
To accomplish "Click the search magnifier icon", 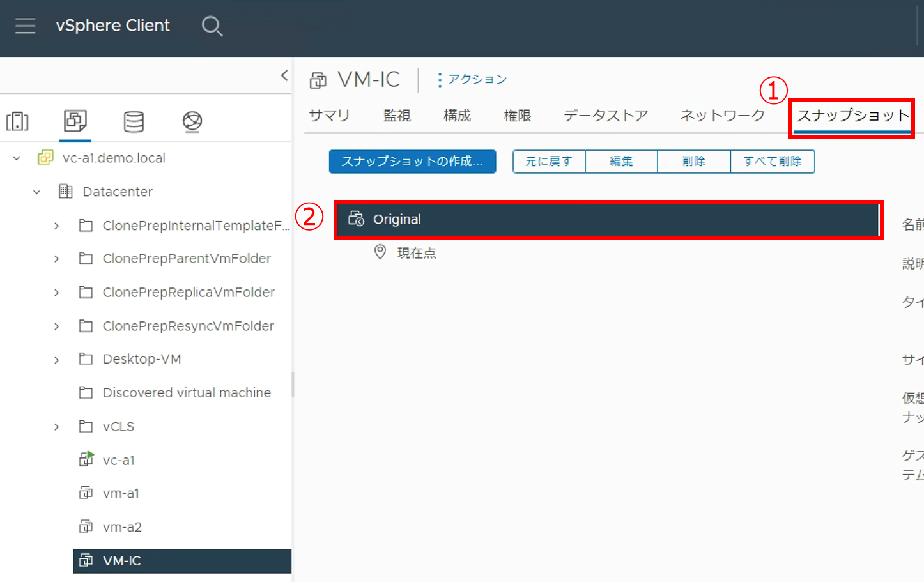I will (212, 26).
